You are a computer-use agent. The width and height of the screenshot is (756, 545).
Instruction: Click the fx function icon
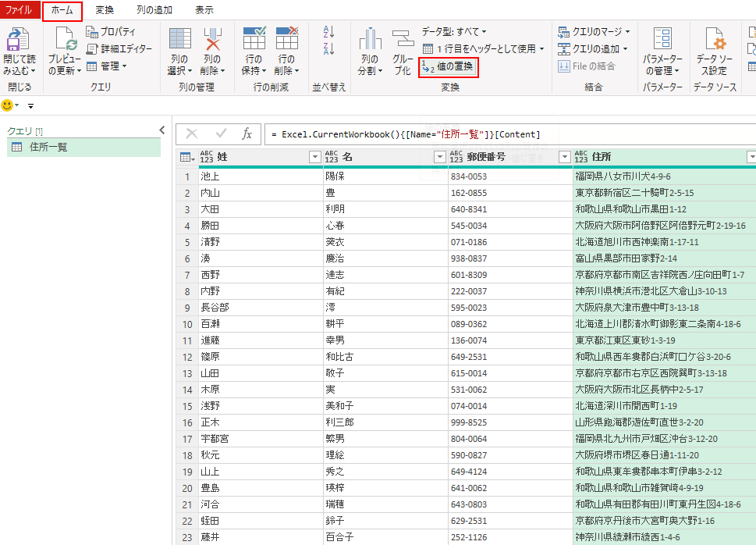(247, 134)
